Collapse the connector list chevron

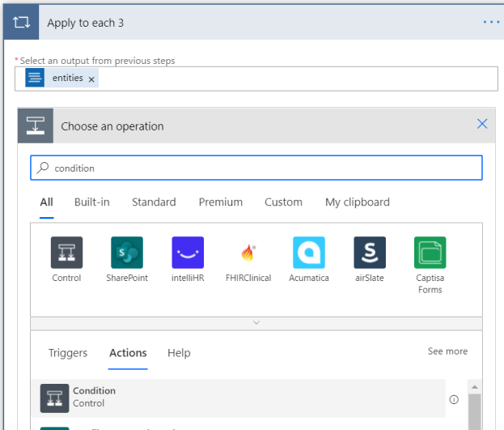pyautogui.click(x=256, y=322)
